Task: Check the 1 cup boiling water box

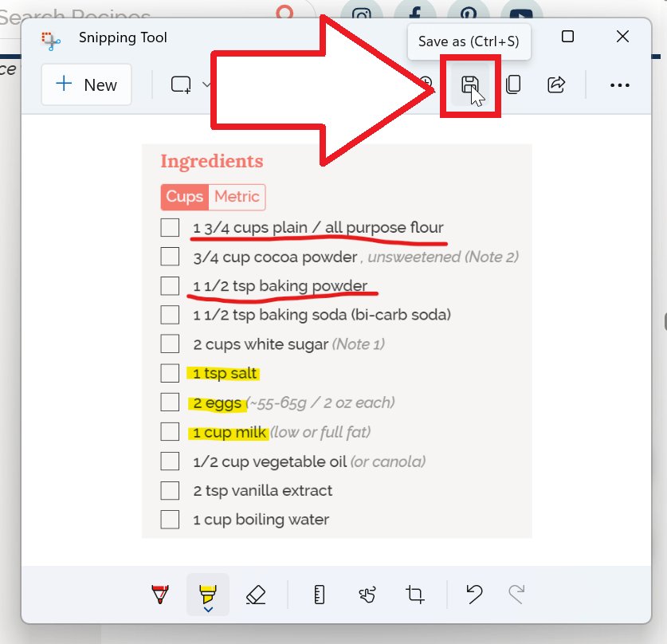Action: point(170,520)
